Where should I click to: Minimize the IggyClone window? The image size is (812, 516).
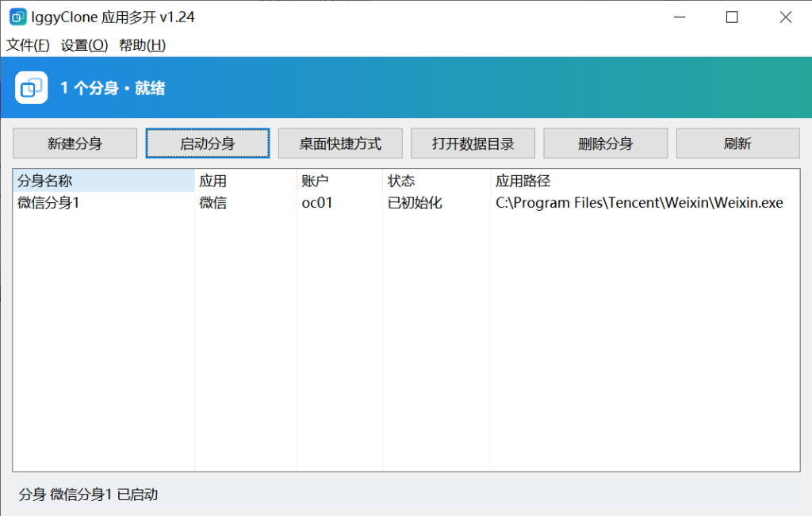click(x=680, y=17)
